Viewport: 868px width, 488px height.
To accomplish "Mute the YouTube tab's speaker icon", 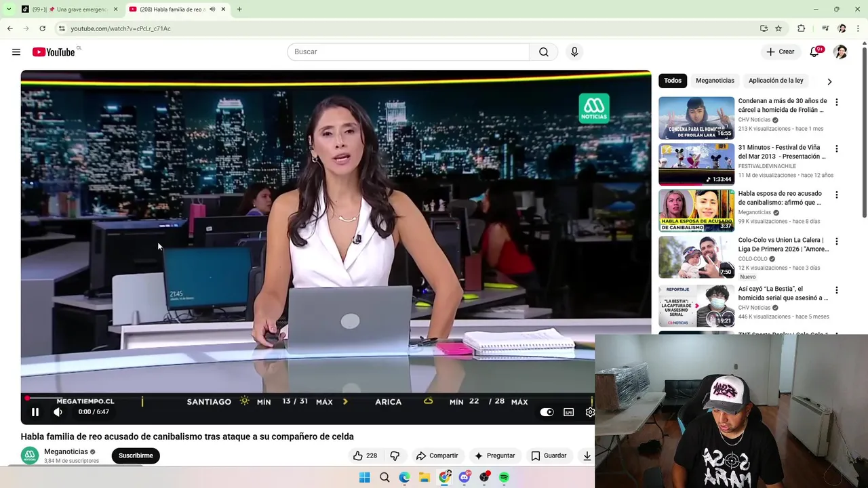I will pos(212,9).
